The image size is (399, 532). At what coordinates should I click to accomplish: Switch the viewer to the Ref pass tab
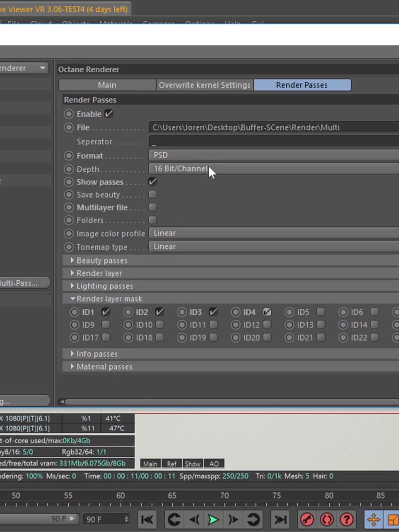pyautogui.click(x=172, y=464)
